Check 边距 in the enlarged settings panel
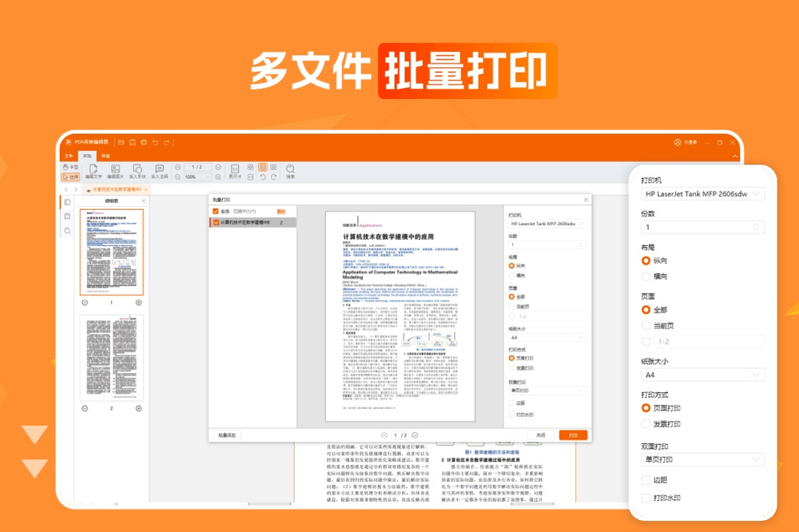The height and width of the screenshot is (532, 799). point(646,480)
